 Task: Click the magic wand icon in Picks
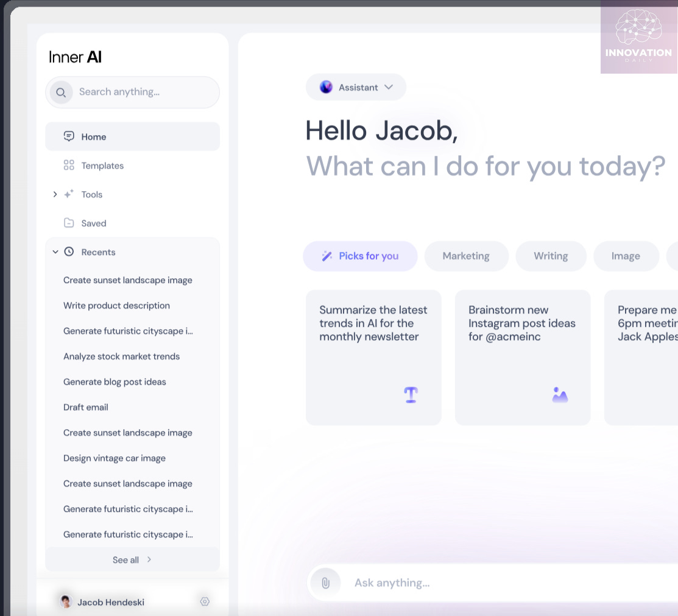point(327,256)
